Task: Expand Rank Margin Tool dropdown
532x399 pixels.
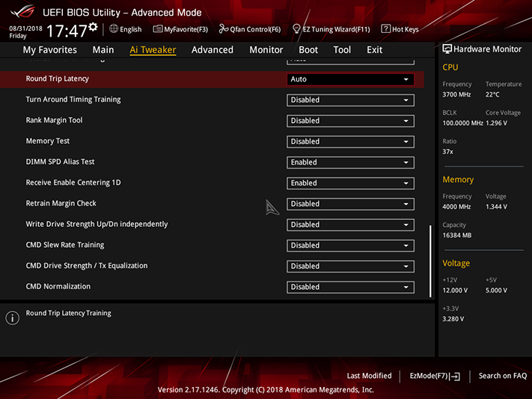Action: tap(350, 121)
